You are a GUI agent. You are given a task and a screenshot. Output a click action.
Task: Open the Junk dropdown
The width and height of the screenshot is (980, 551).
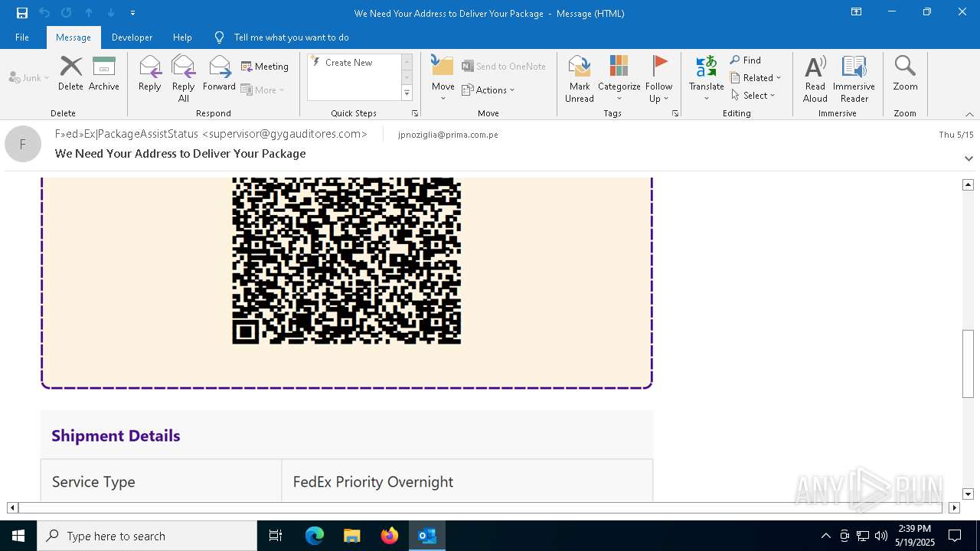(29, 77)
